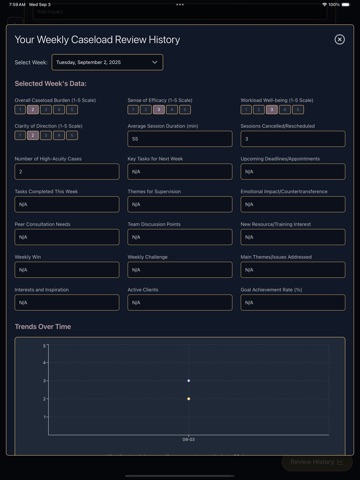Select 5 on Clarity of Direction scale

pyautogui.click(x=72, y=135)
